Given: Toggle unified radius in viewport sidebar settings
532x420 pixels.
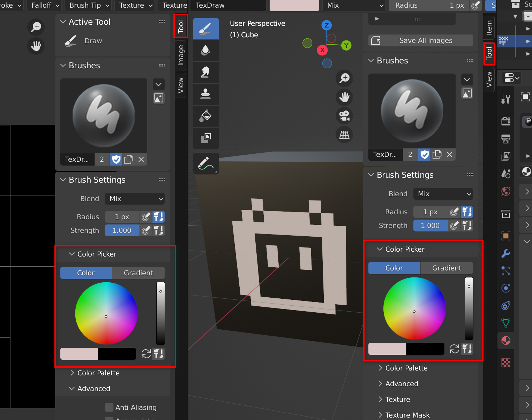Looking at the screenshot, I should point(467,212).
